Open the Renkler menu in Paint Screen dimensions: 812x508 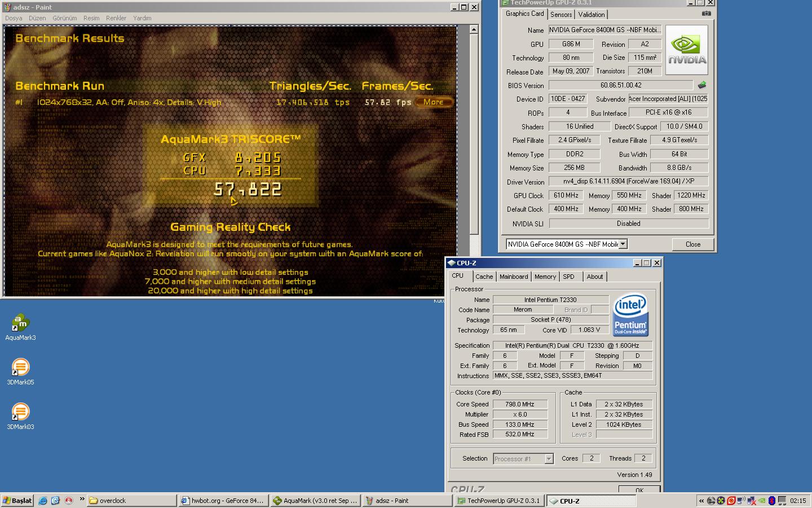point(116,18)
